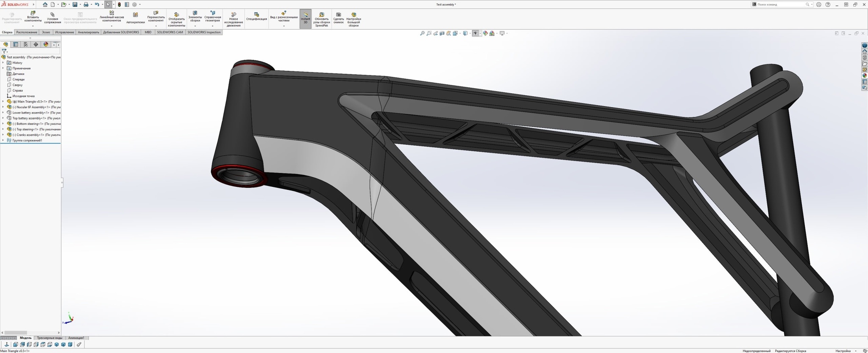Click the command search input field
Viewport: 868px width, 353px height.
pyautogui.click(x=780, y=5)
